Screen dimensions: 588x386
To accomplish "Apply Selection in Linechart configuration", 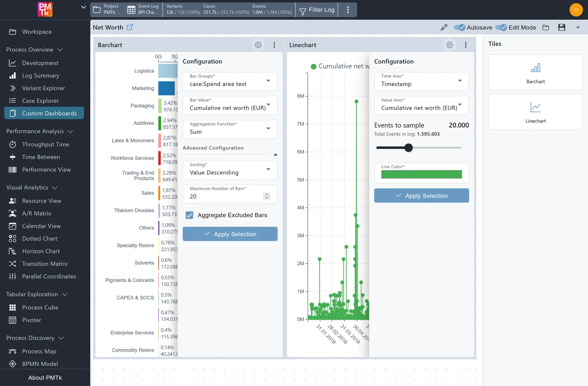I will click(x=421, y=195).
